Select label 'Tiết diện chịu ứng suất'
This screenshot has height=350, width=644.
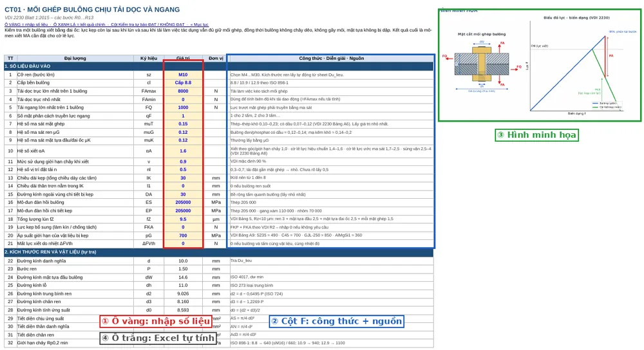point(41,318)
